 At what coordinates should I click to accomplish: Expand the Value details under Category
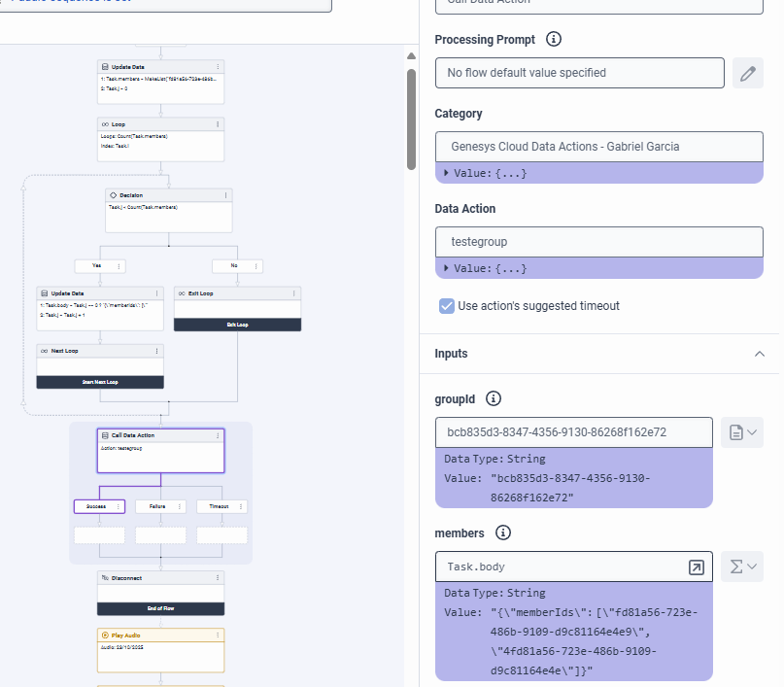click(x=447, y=173)
